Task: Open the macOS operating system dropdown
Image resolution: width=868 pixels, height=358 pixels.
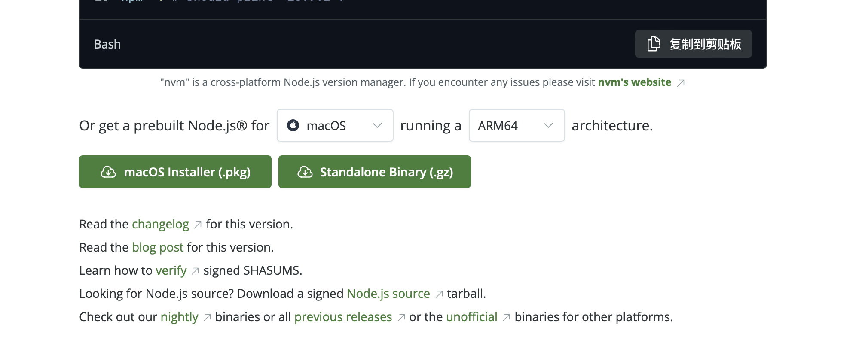Action: [335, 125]
